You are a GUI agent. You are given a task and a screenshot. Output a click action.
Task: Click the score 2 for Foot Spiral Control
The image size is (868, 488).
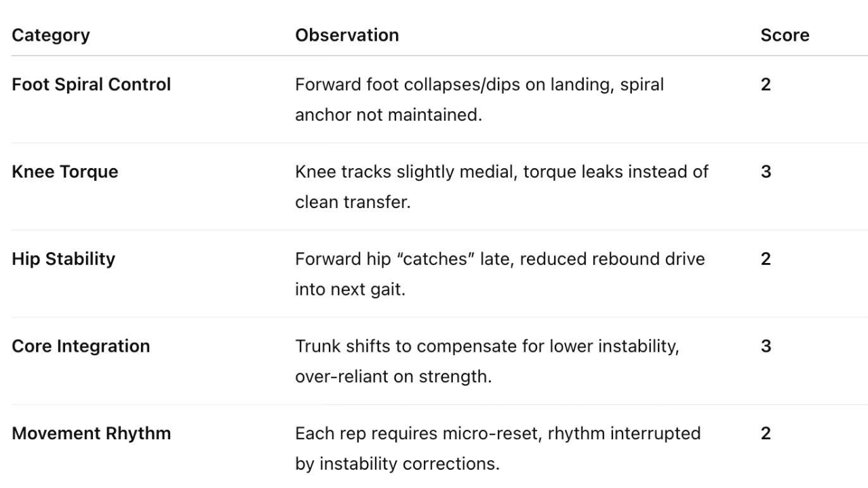766,85
